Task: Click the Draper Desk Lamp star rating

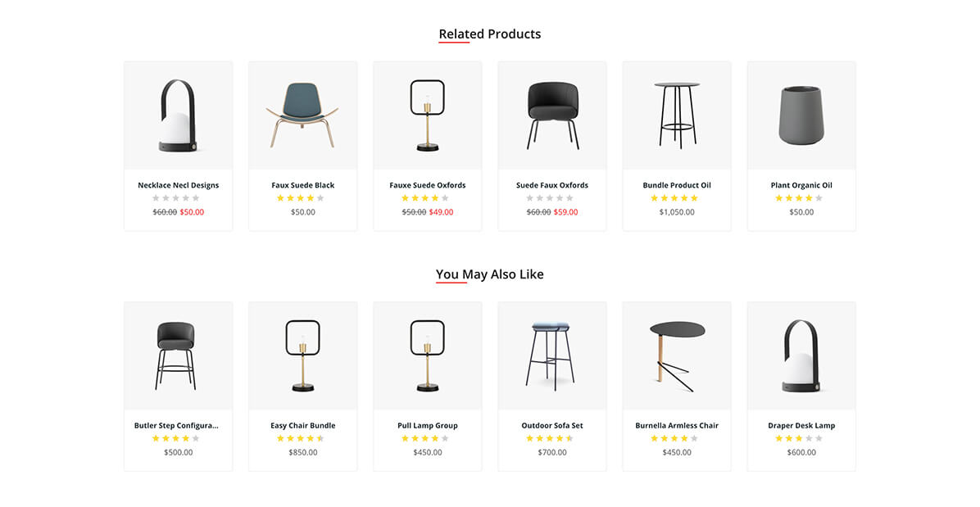Action: point(798,439)
